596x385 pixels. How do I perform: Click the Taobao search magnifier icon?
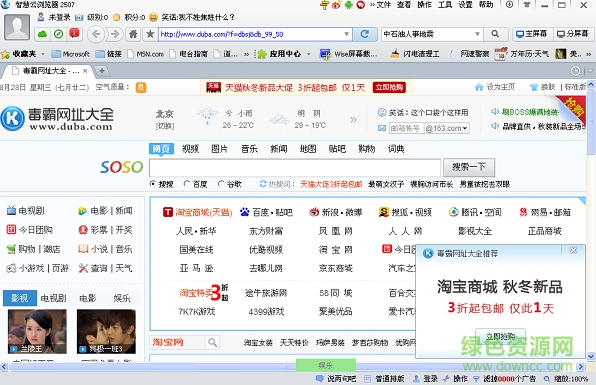pos(212,342)
